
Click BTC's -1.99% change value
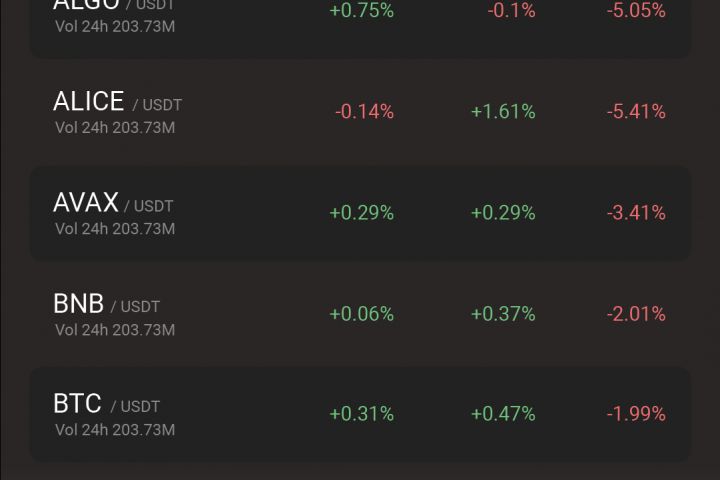636,414
